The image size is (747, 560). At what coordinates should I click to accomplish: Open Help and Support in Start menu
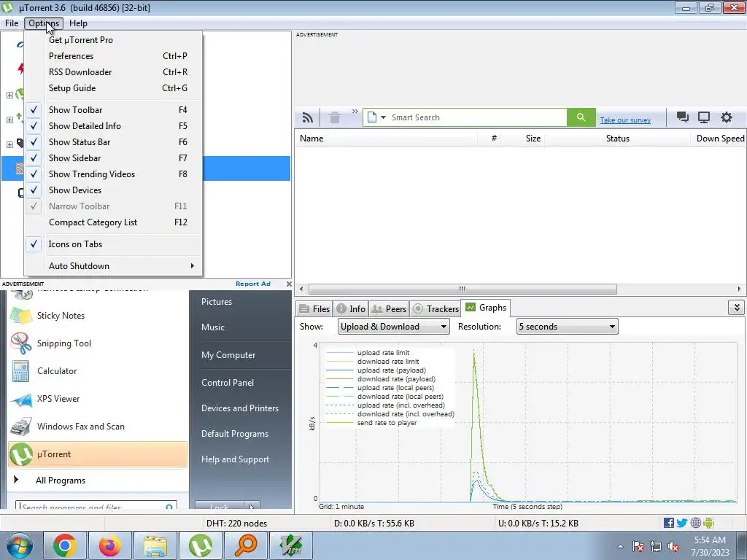point(235,459)
